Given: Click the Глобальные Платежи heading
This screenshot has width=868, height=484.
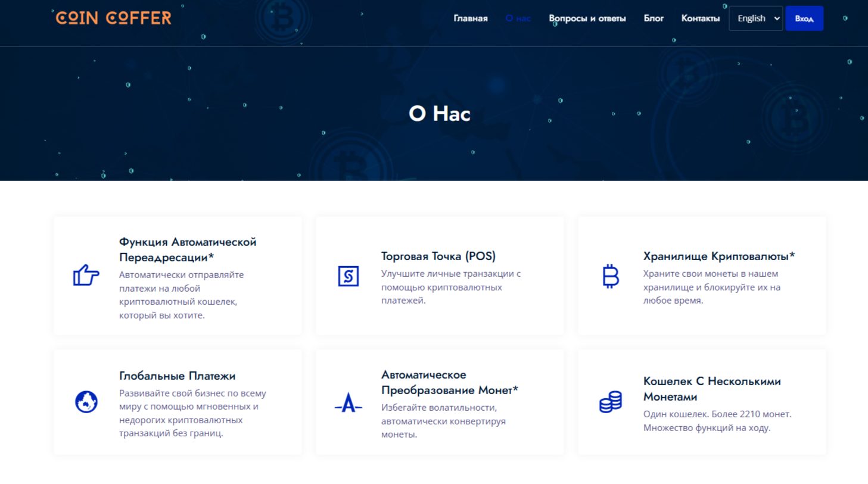Looking at the screenshot, I should (x=177, y=376).
